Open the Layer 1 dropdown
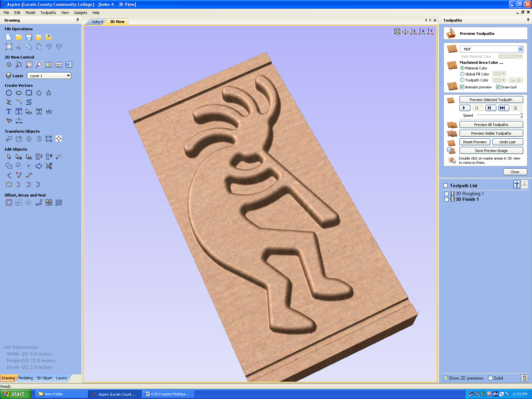 click(x=49, y=76)
